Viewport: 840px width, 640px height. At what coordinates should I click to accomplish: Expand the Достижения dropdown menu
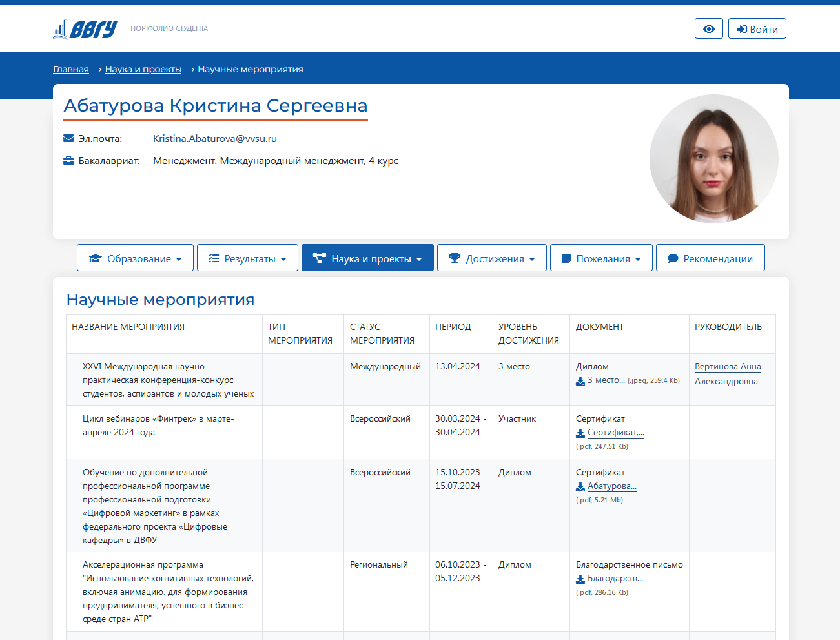[x=491, y=258]
